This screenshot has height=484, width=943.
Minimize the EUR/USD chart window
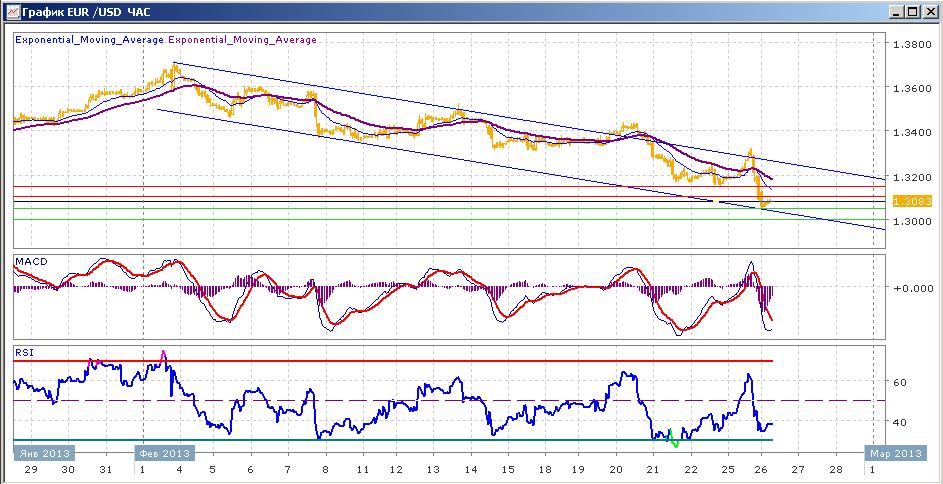[898, 11]
